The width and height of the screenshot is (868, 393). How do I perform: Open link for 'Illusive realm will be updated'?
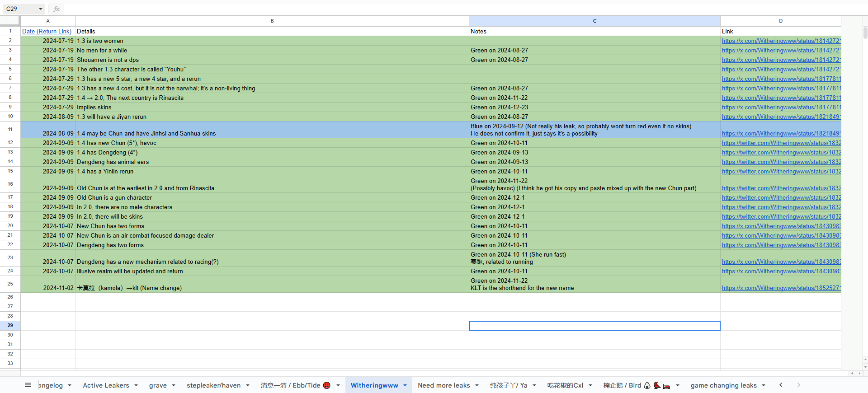coord(781,271)
